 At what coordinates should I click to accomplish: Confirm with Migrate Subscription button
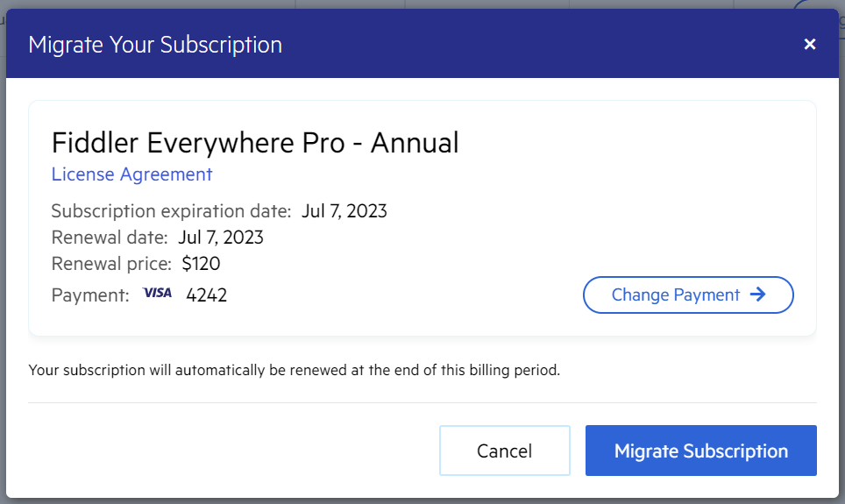701,451
